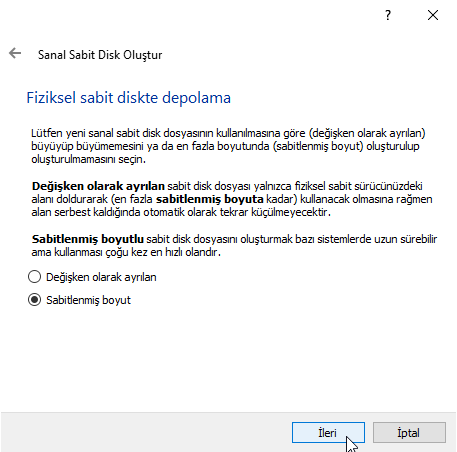Click the bold 'sabitlenmiş boyuta' phrase
The image size is (457, 452).
coord(210,199)
